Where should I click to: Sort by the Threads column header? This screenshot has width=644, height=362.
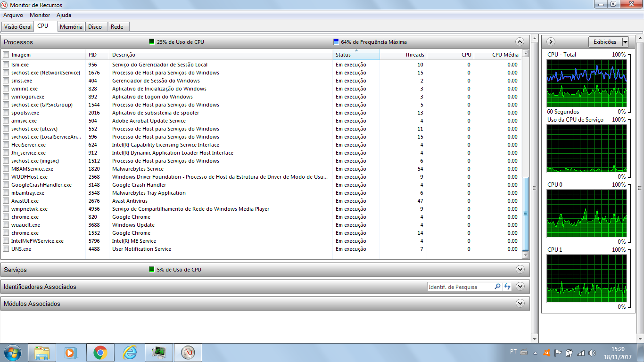pos(403,55)
